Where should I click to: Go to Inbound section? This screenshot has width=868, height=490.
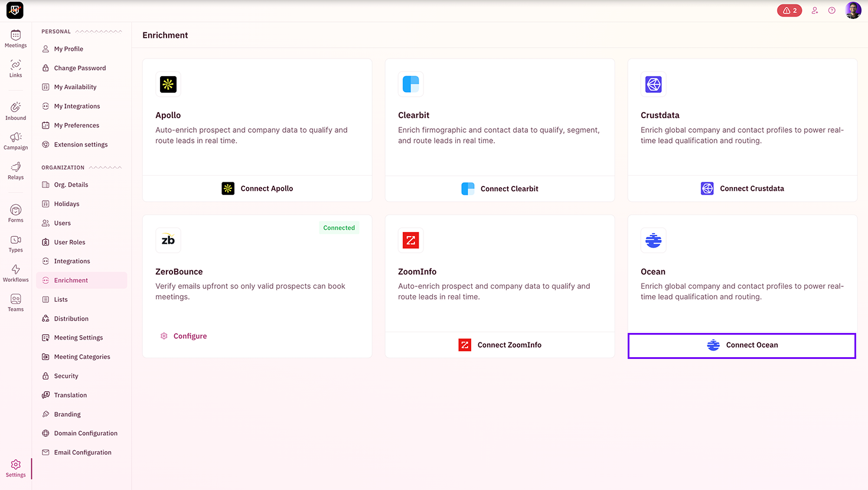(15, 111)
